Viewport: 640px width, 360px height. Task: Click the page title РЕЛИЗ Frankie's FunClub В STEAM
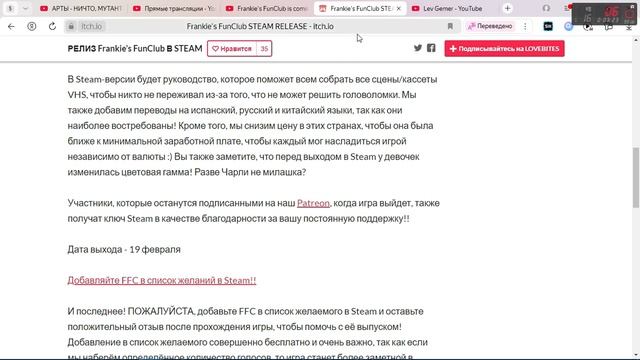[x=135, y=49]
